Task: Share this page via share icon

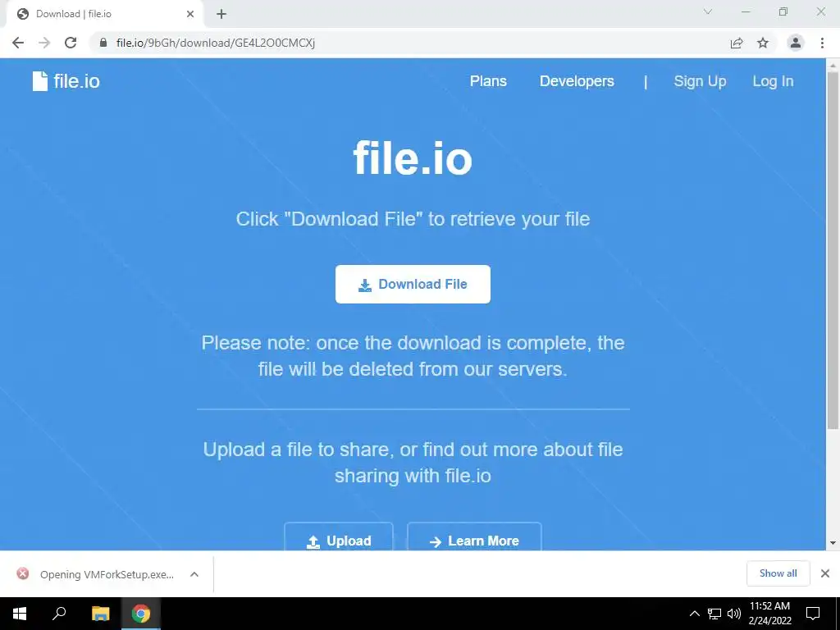Action: tap(737, 43)
